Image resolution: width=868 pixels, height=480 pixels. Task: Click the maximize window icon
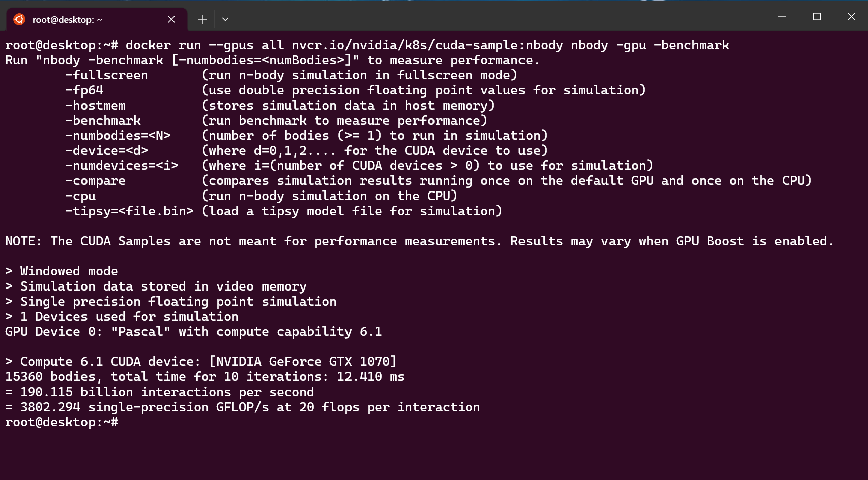point(816,16)
